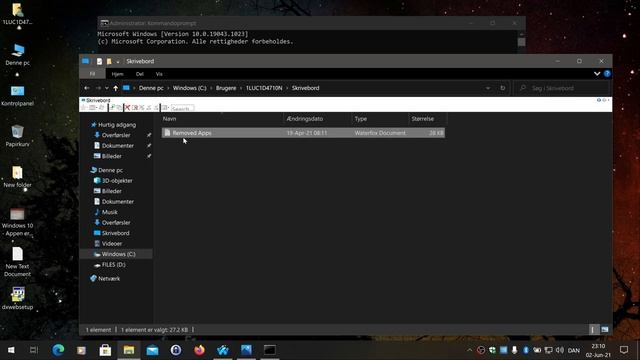Select New folder desktop icon
The image size is (640, 360).
(18, 177)
